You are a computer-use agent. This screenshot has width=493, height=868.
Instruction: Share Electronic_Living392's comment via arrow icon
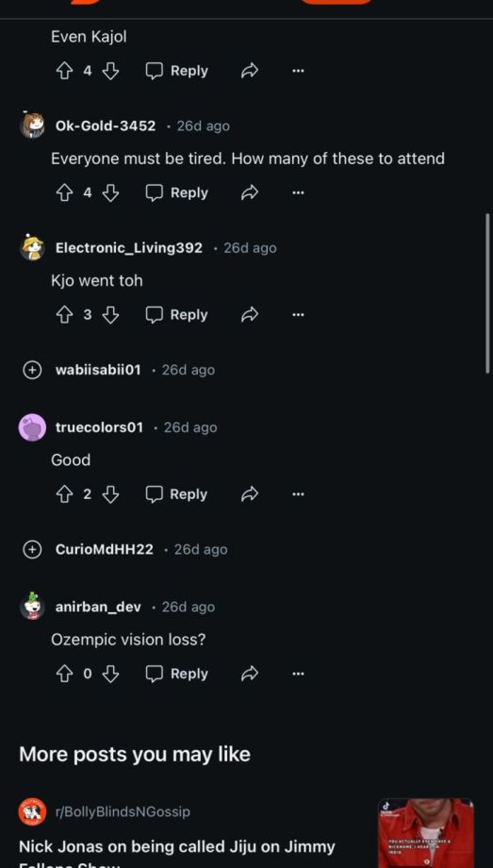(x=250, y=315)
